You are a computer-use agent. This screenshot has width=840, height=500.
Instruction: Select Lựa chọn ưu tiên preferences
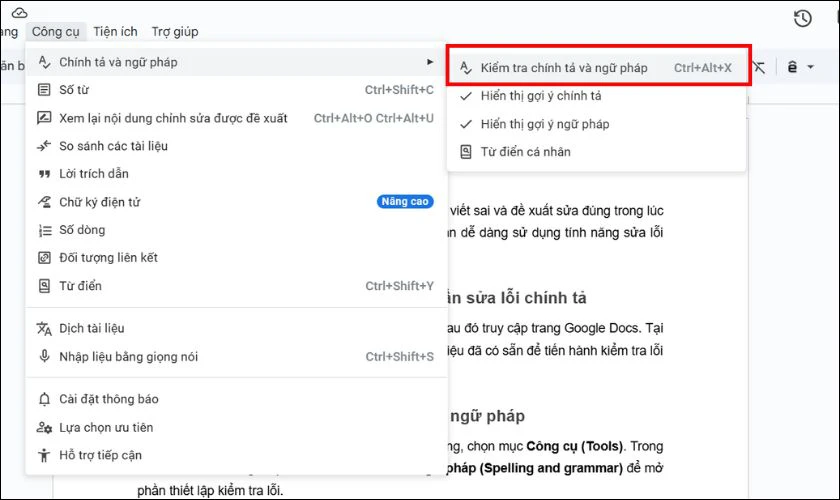(x=236, y=427)
